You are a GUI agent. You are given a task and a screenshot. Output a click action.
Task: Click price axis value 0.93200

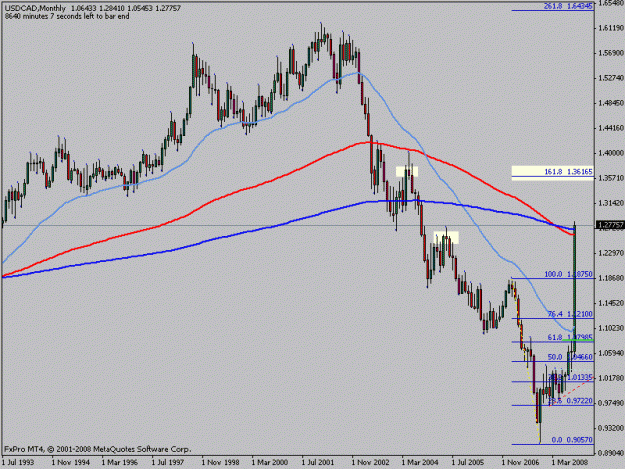tap(611, 428)
